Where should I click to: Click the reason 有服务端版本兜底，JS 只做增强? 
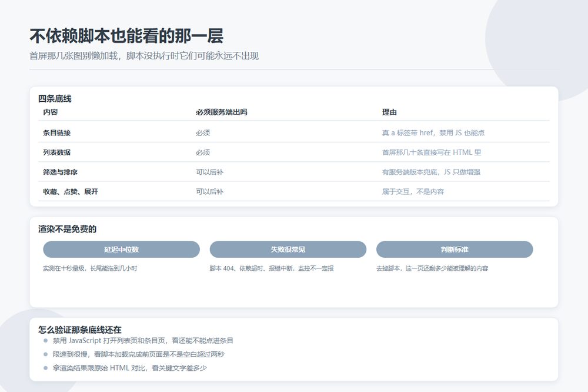tap(431, 172)
